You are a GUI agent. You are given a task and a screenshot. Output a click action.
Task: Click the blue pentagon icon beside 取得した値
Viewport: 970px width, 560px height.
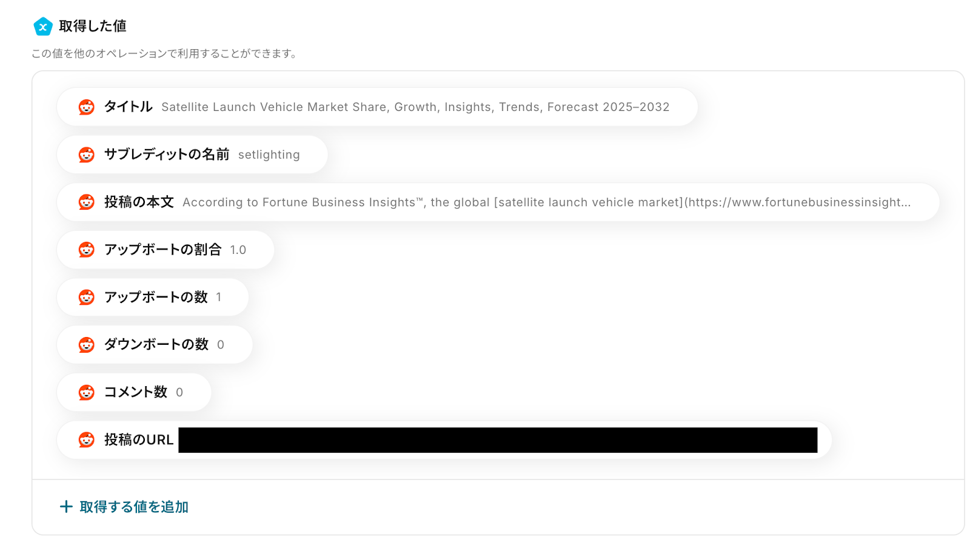(x=43, y=27)
